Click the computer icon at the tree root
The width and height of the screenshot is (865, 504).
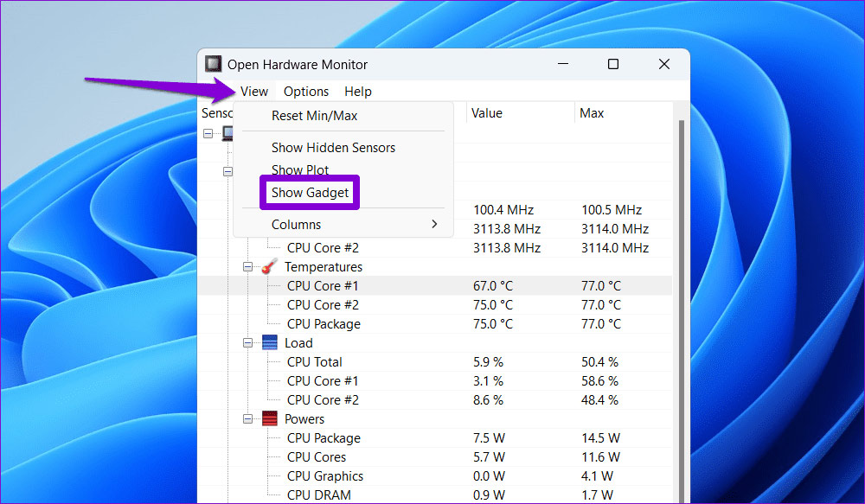(x=227, y=133)
